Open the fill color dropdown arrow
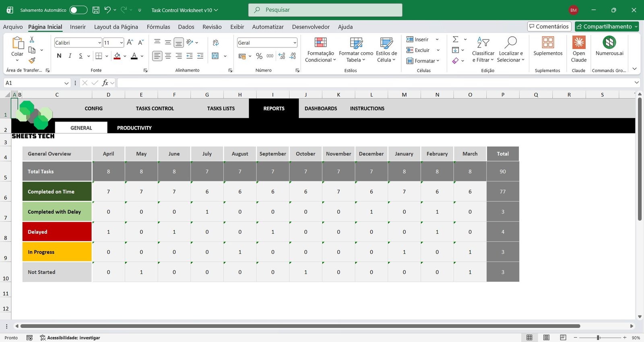This screenshot has width=644, height=342. click(x=125, y=56)
